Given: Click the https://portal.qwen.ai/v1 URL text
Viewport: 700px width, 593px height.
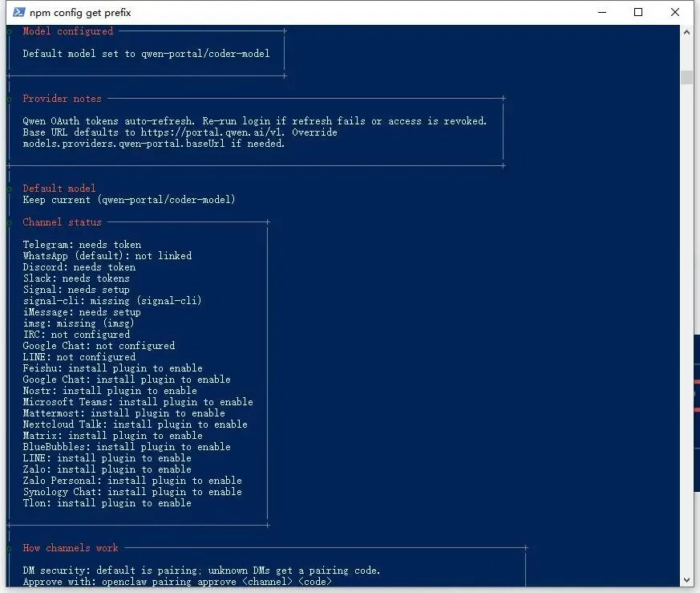Looking at the screenshot, I should pyautogui.click(x=212, y=132).
